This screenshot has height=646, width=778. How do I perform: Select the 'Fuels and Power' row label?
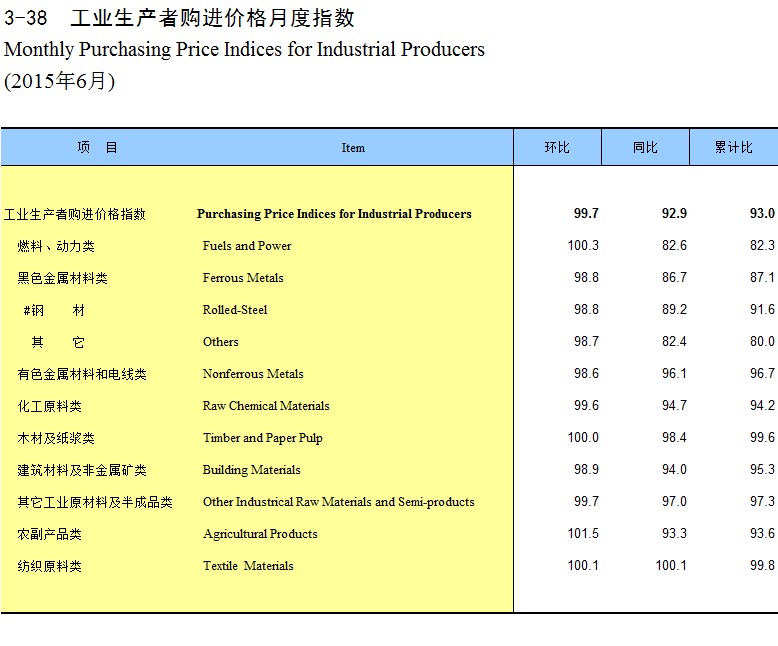coord(247,246)
